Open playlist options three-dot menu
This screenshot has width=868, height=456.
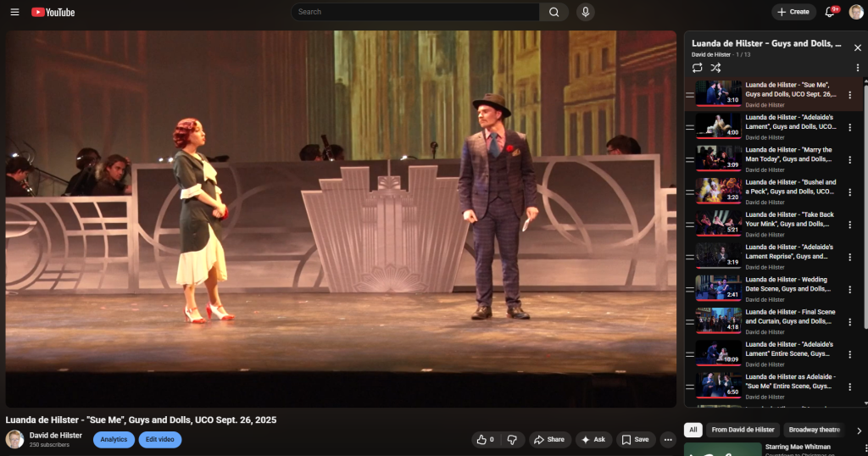point(857,68)
